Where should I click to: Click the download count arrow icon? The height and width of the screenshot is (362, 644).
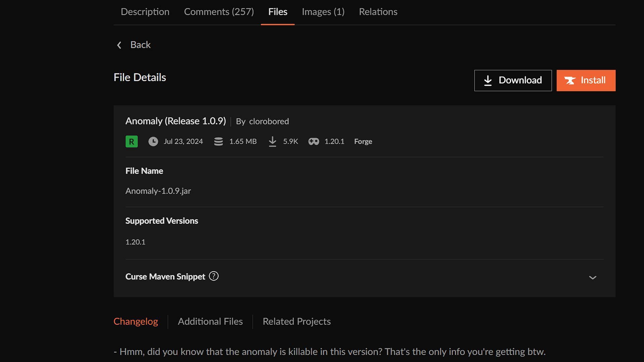(273, 141)
